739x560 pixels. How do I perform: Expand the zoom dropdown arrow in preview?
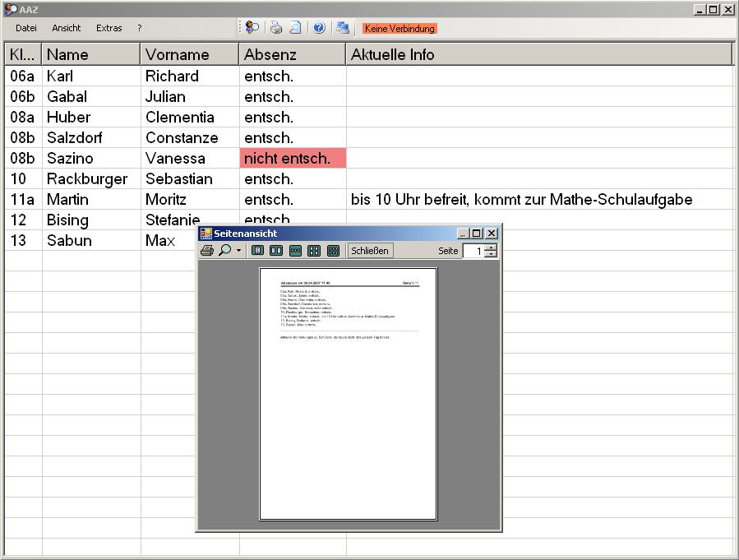click(x=239, y=251)
